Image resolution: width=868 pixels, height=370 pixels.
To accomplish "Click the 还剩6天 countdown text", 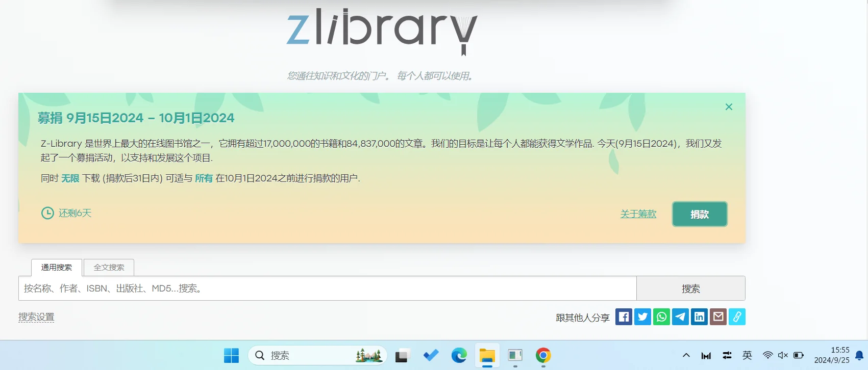I will tap(75, 213).
